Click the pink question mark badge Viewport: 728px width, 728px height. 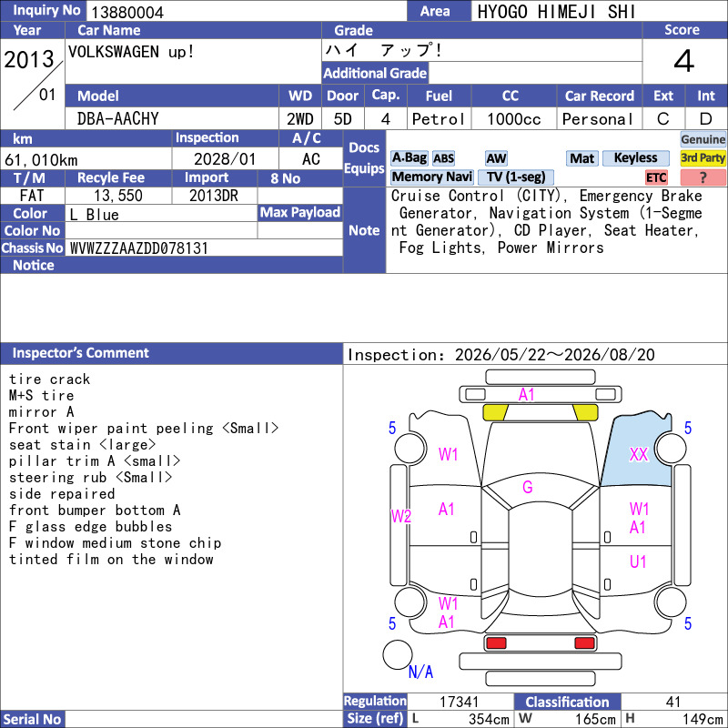click(x=703, y=177)
